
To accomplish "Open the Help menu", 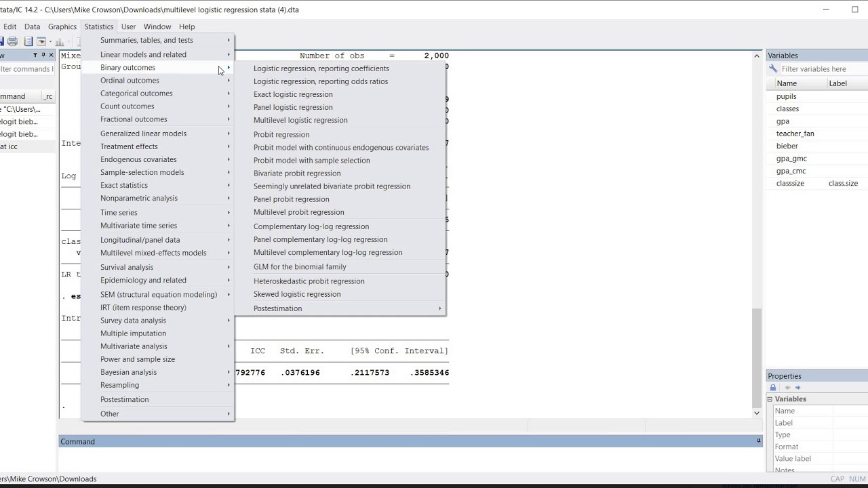I will point(186,26).
